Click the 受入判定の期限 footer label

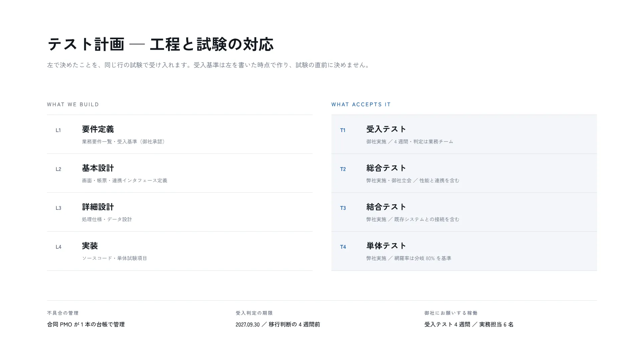click(254, 313)
